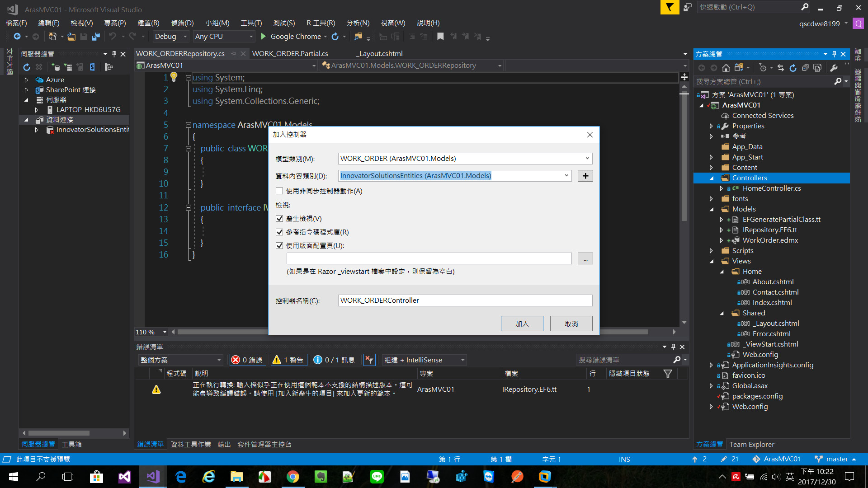Open the model class dropdown
The width and height of the screenshot is (868, 488).
pos(587,159)
